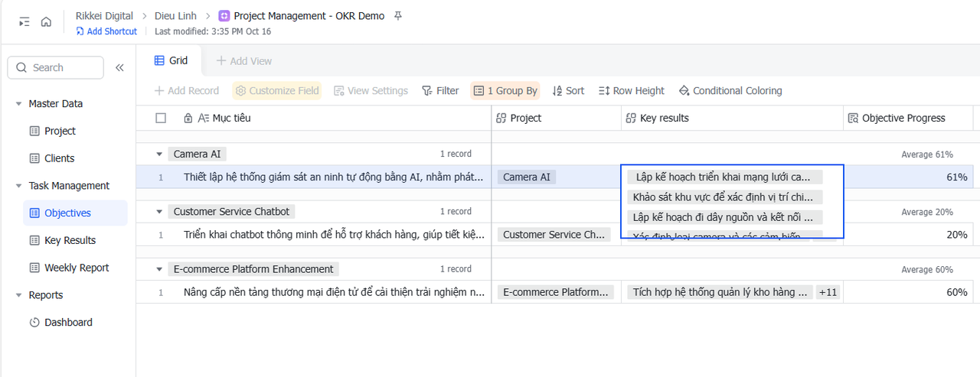
Task: Collapse the E-commerce Platform Enhancement group
Action: tap(159, 269)
